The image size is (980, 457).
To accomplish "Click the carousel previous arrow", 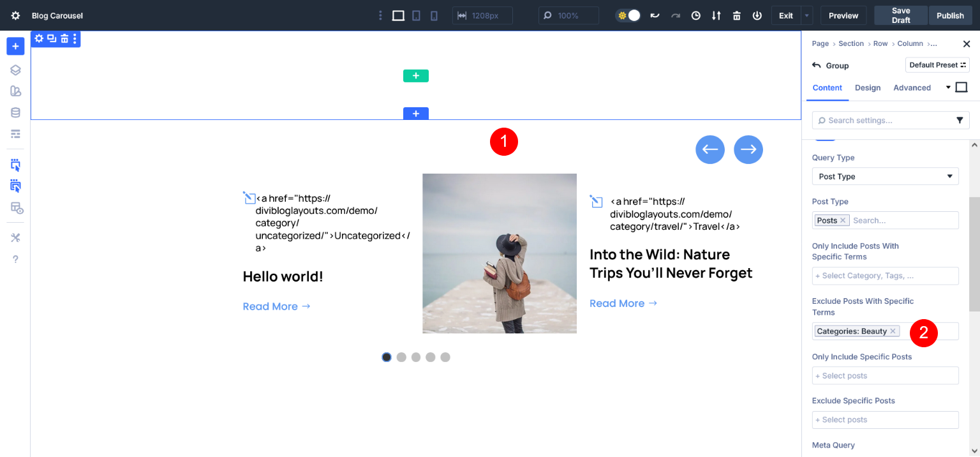I will (x=710, y=149).
